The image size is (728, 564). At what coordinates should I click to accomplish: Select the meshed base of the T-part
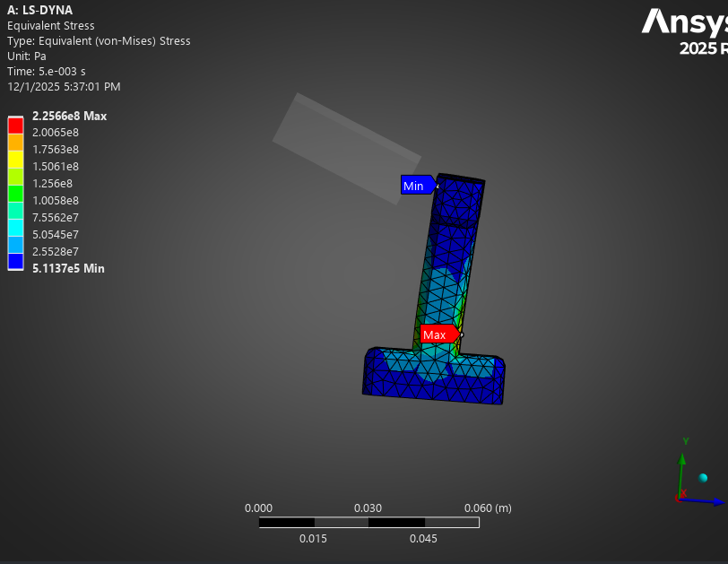point(435,378)
